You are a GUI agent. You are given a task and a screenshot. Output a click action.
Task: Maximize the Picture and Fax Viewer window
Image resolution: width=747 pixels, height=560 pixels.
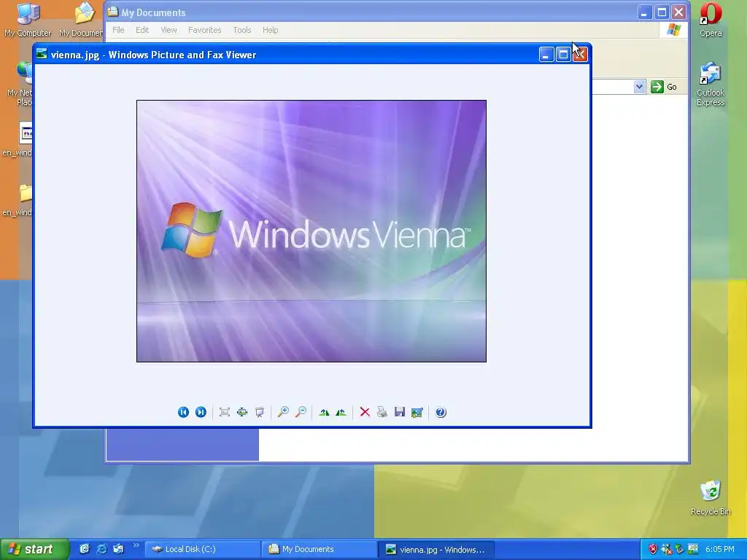[563, 55]
